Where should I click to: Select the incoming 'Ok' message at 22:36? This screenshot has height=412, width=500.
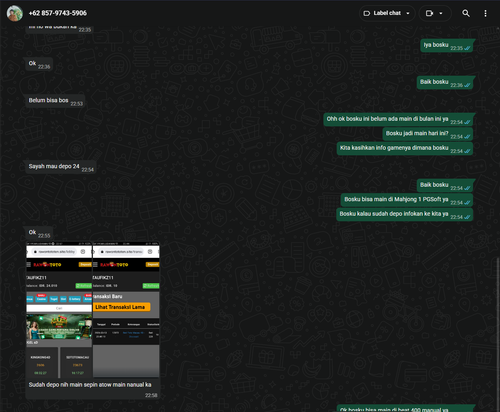(x=39, y=64)
